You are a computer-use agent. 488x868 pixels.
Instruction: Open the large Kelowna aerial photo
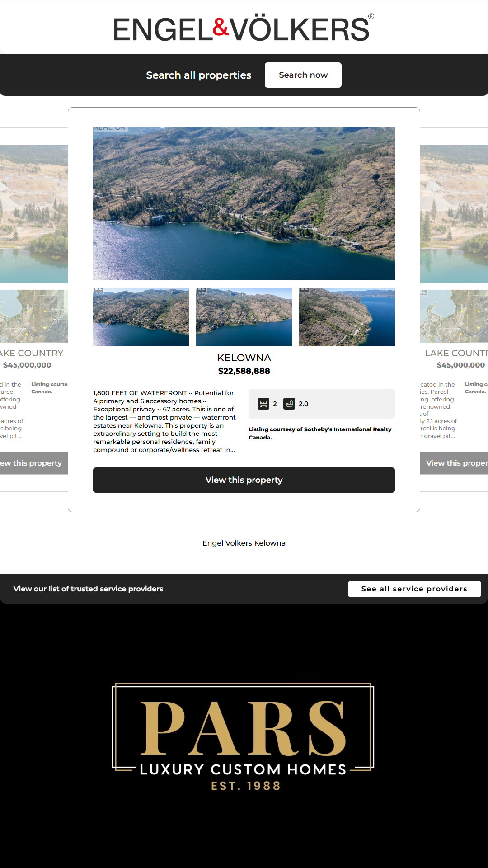pos(244,203)
